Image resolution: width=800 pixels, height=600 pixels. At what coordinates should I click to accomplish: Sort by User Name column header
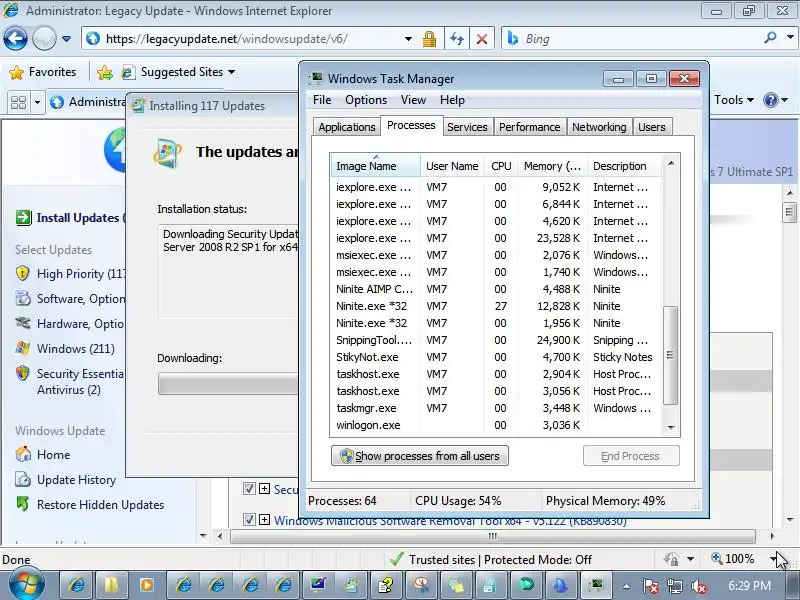(452, 166)
